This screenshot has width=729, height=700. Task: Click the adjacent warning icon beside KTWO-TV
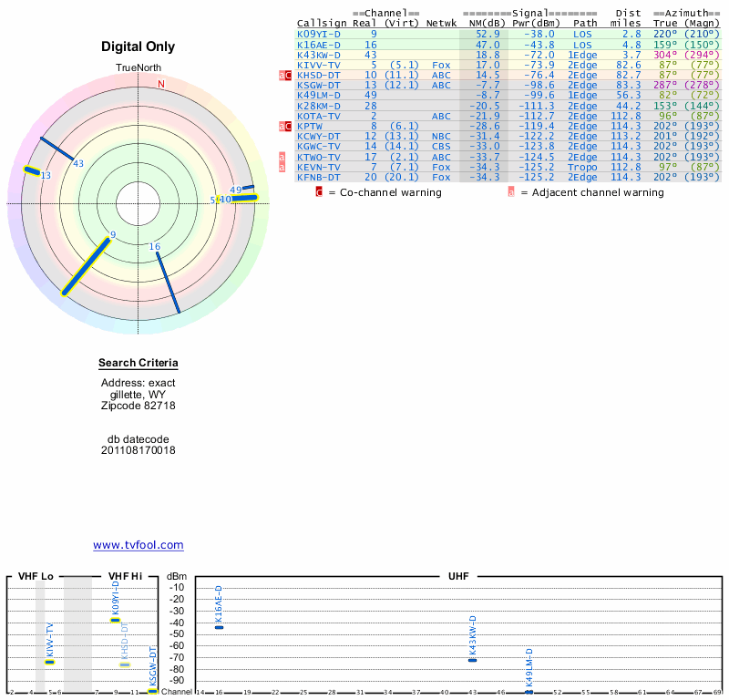coord(282,157)
